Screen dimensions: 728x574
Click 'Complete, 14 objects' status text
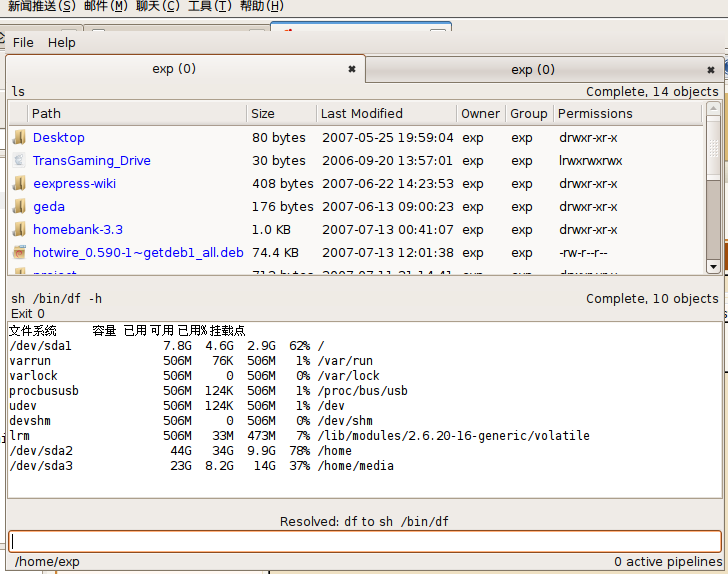(x=652, y=92)
